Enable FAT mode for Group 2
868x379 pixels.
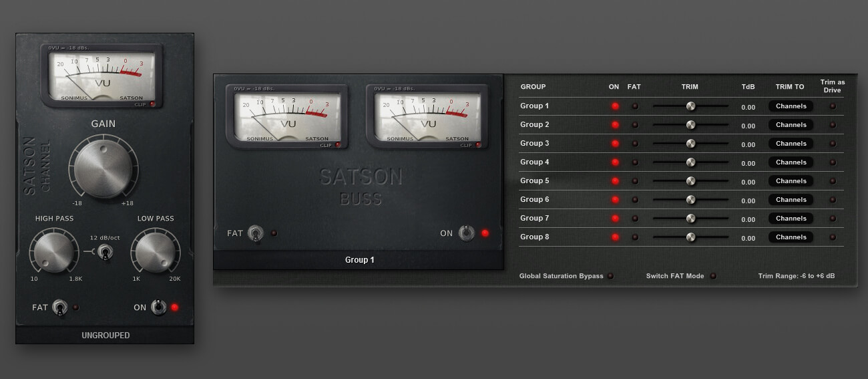click(635, 125)
